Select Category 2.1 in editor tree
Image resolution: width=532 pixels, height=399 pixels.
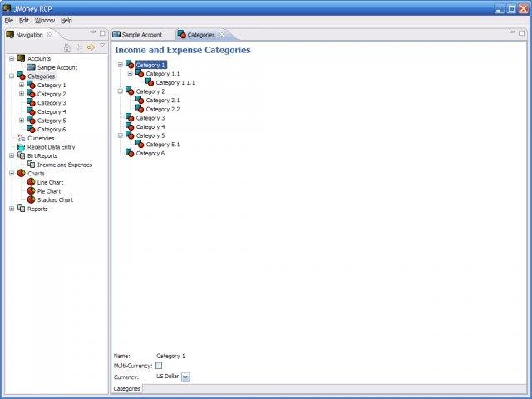(x=163, y=100)
